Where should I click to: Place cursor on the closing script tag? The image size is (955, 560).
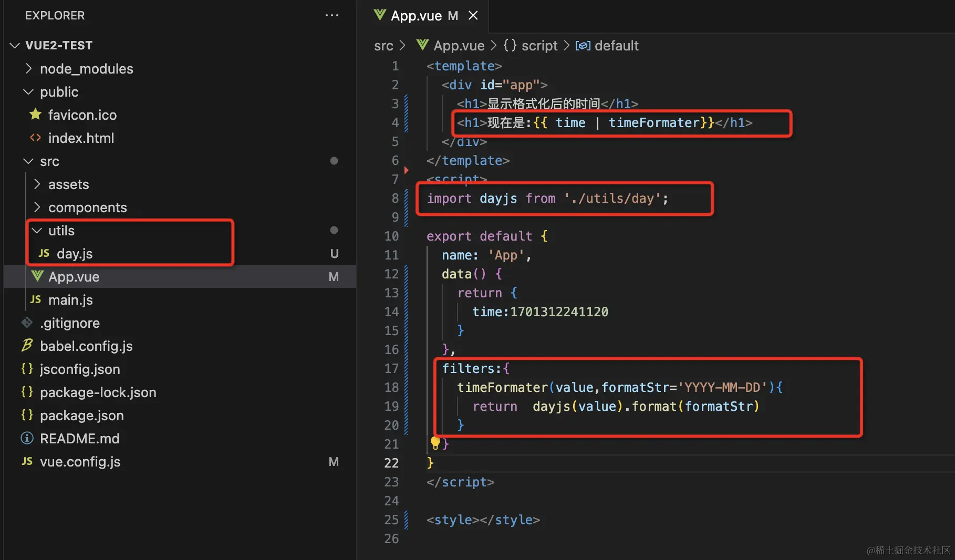(460, 482)
